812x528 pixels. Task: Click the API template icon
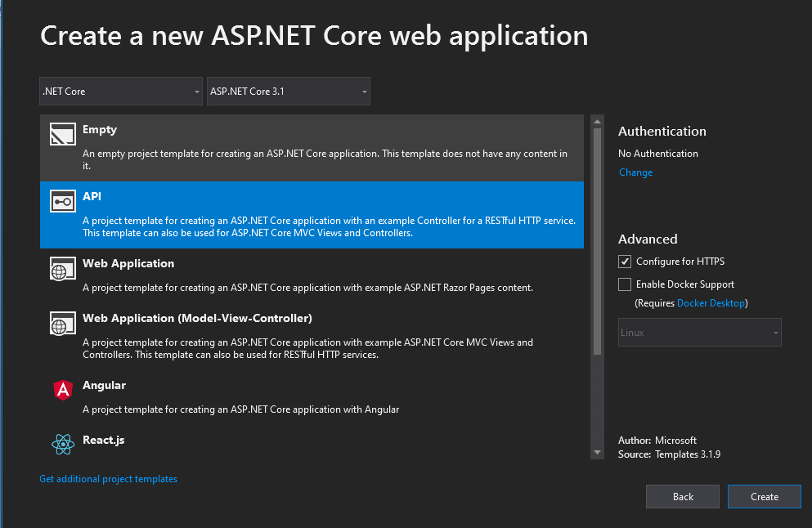tap(63, 201)
